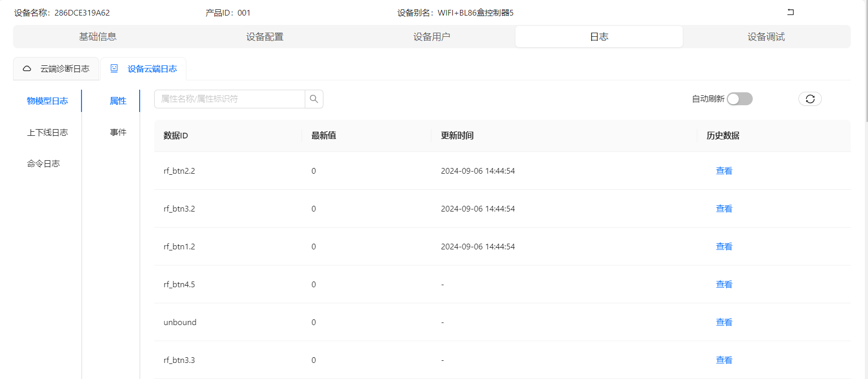Image resolution: width=868 pixels, height=379 pixels.
Task: Open history for rf_btn4.5
Action: coord(724,285)
